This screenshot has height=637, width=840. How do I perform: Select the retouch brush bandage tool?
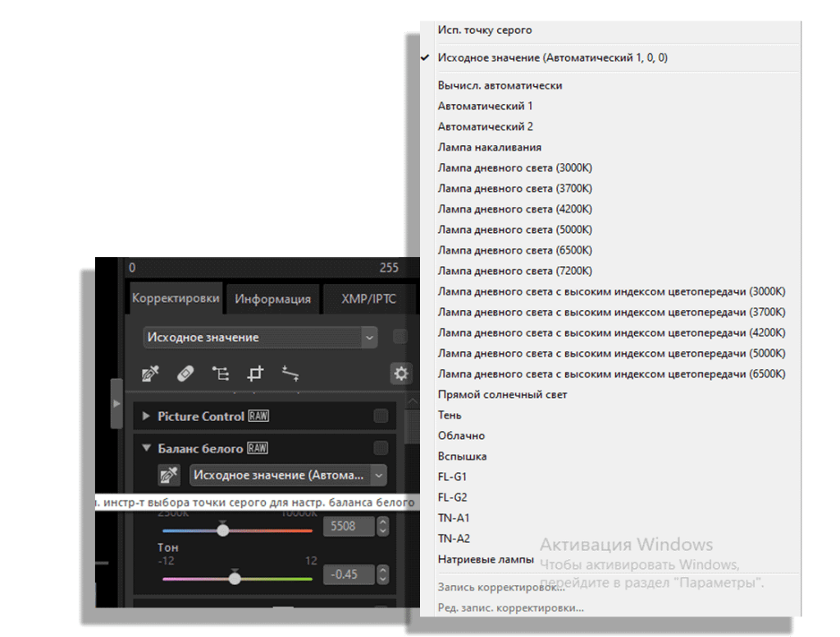185,373
